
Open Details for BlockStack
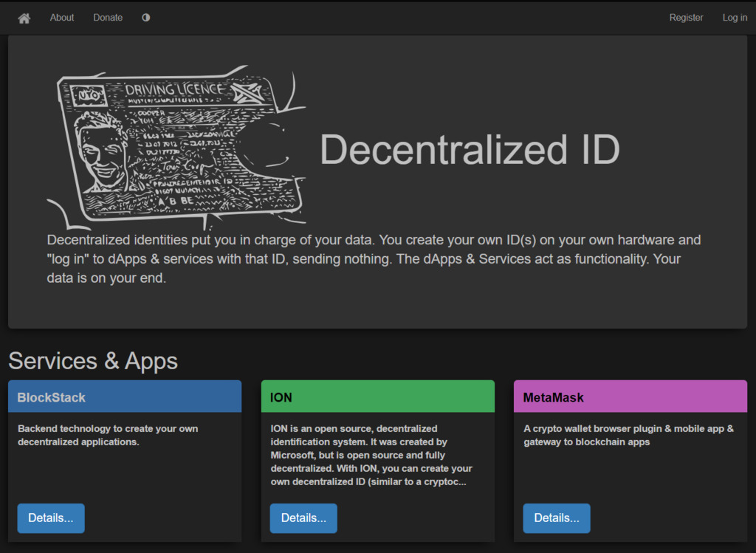coord(51,518)
